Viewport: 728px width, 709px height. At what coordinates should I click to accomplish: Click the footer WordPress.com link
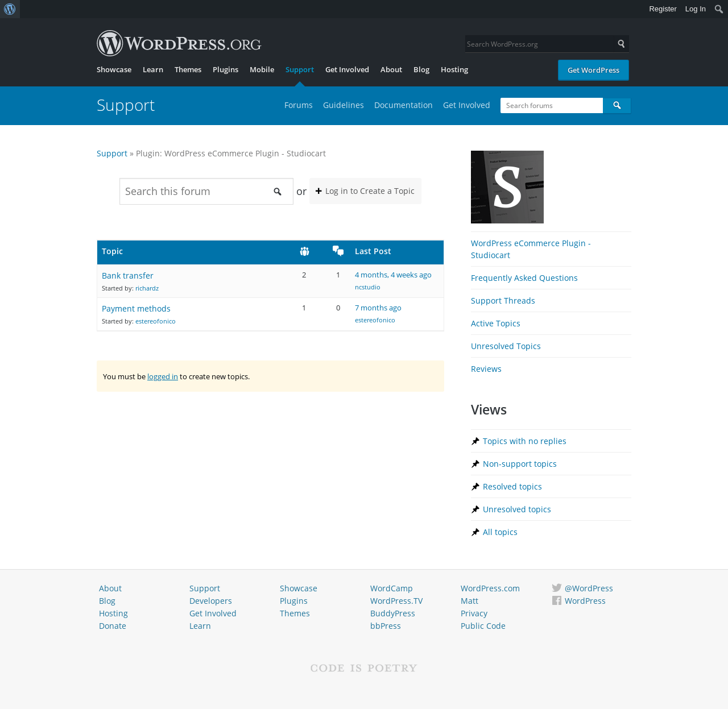490,588
